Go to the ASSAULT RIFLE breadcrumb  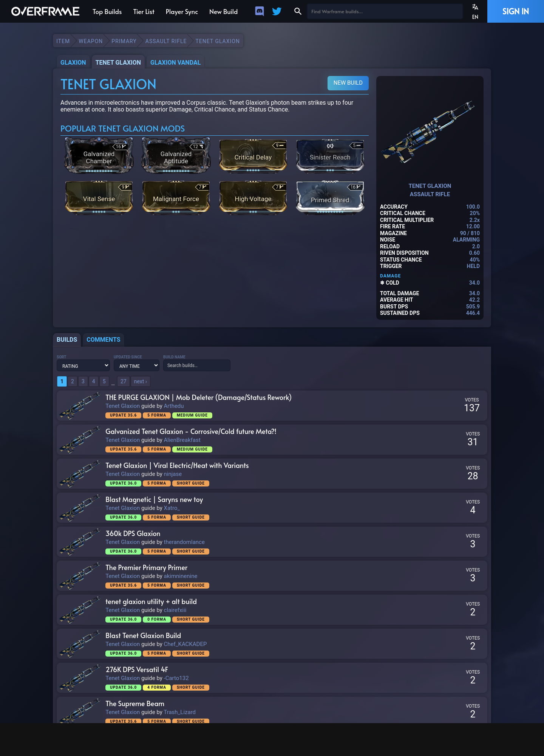click(166, 41)
